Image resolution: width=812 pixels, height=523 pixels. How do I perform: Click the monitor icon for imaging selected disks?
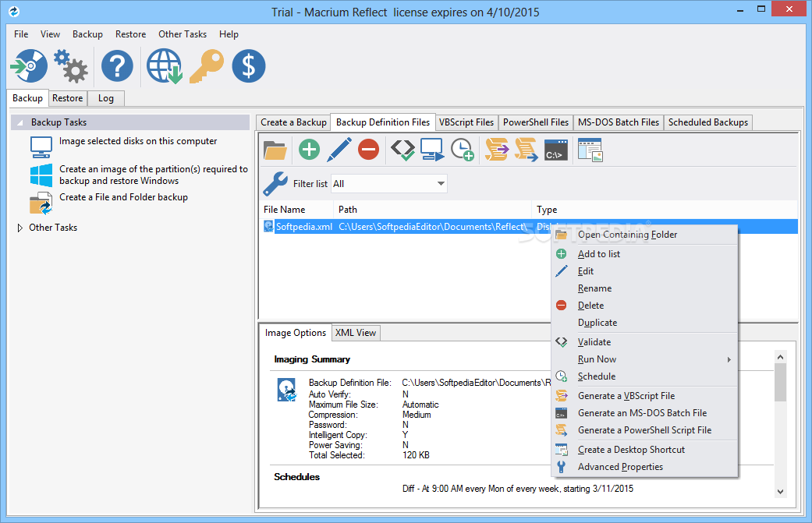coord(41,147)
